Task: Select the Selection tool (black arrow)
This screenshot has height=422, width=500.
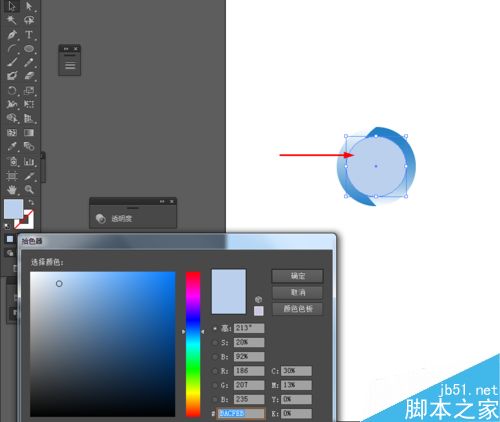Action: click(x=12, y=6)
